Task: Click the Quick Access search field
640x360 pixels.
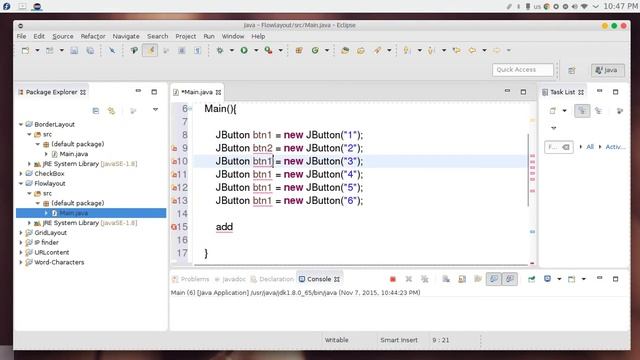Action: click(523, 70)
